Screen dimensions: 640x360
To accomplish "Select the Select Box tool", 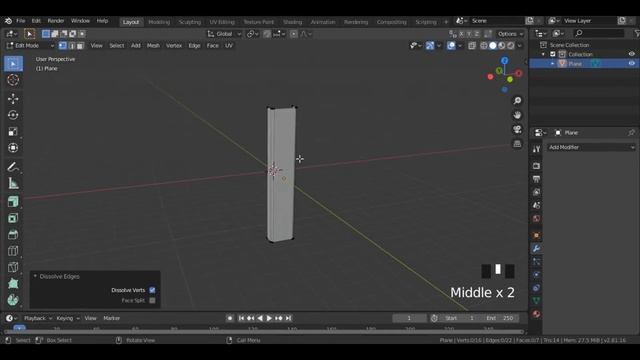I will tap(13, 64).
